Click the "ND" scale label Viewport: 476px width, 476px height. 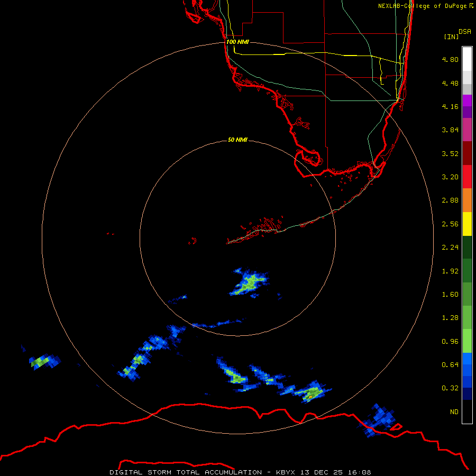click(x=454, y=412)
